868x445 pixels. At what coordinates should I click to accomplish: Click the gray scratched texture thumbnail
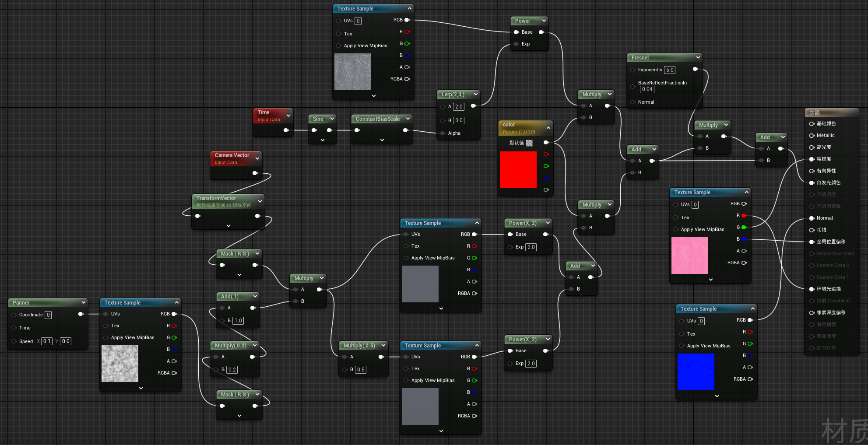353,72
